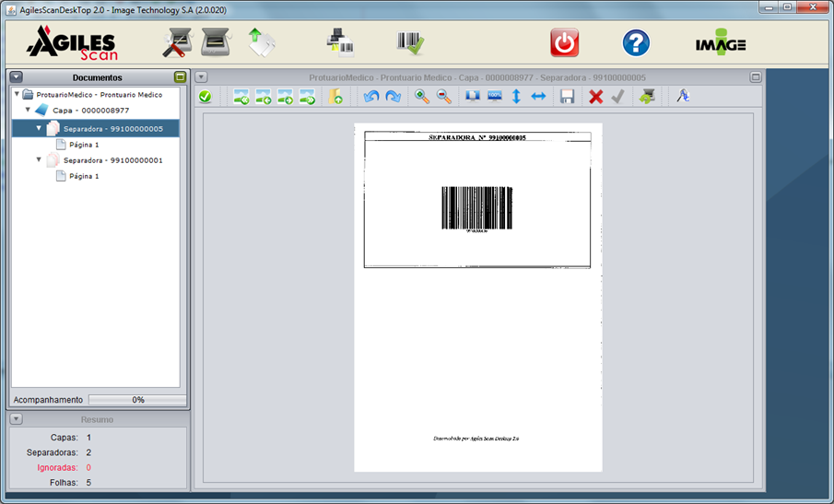Viewport: 834px width, 504px height.
Task: Open help with the blue question mark
Action: coord(636,43)
